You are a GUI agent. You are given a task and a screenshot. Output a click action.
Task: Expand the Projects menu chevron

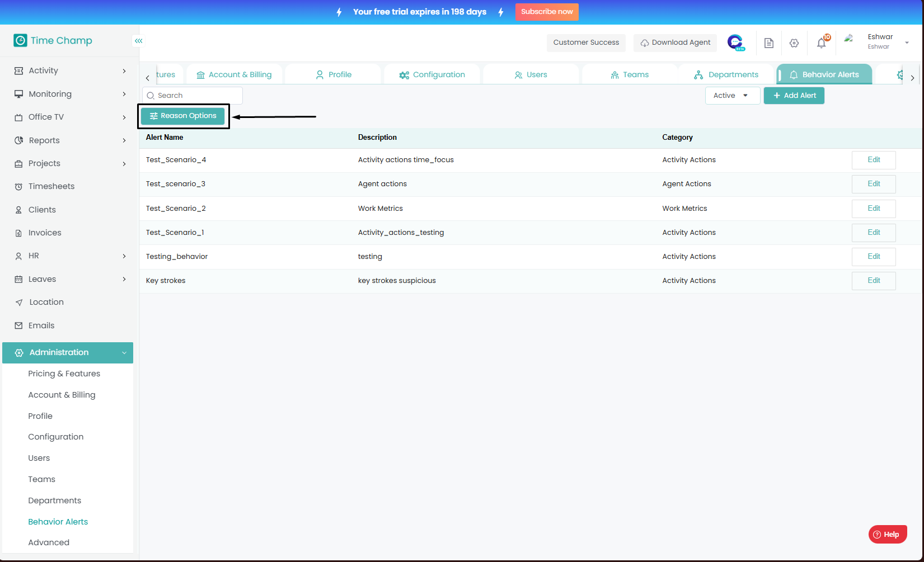[124, 164]
